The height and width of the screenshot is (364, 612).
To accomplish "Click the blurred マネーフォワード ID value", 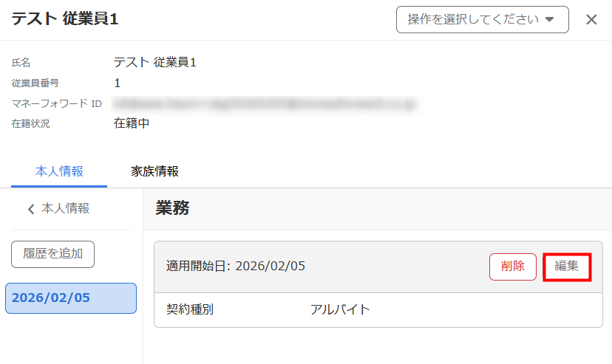I will pyautogui.click(x=265, y=103).
